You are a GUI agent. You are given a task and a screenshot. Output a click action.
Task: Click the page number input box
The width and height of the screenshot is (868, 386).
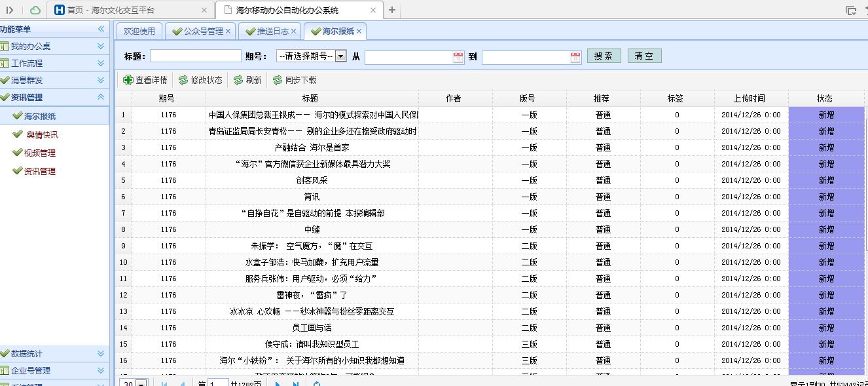pos(218,383)
